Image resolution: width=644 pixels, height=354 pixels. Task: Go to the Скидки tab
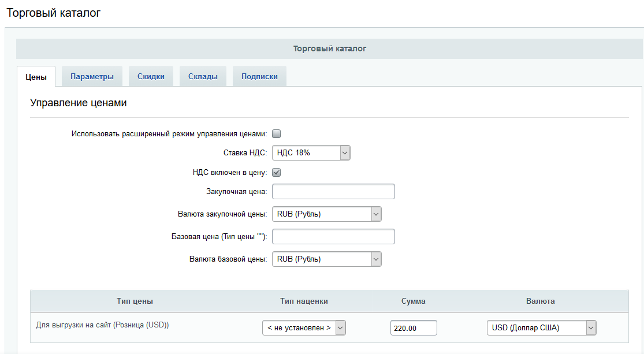pos(151,76)
